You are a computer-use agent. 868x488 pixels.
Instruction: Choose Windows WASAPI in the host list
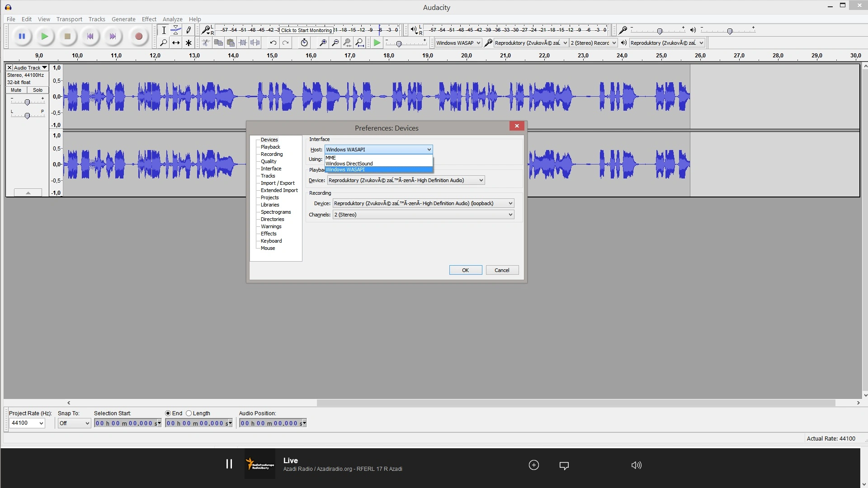379,169
